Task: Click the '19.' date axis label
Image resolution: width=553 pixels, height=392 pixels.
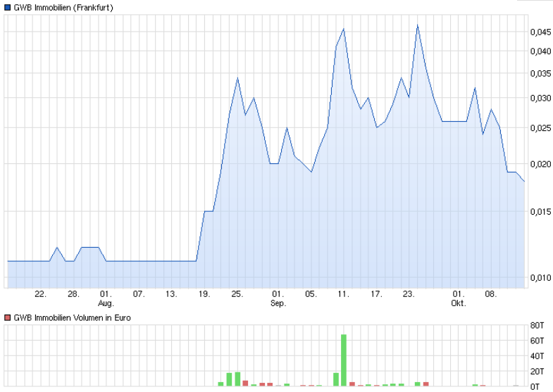Action: tap(204, 294)
